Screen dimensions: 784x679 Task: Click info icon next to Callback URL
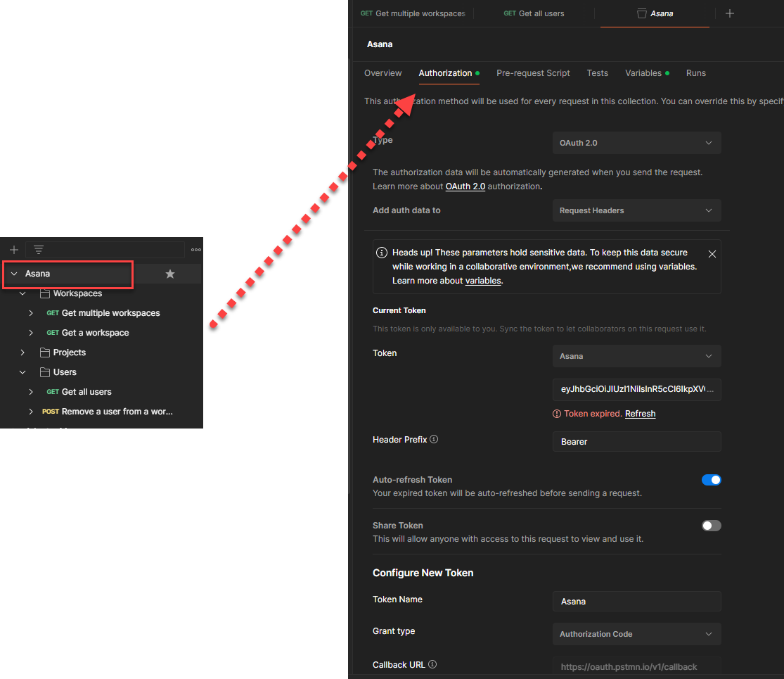pos(432,664)
